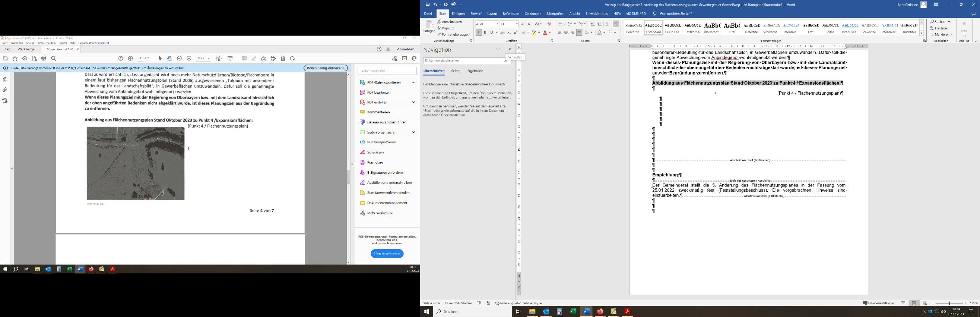Open search magnifier in Acrobat toolbar
The width and height of the screenshot is (980, 317).
[x=54, y=58]
